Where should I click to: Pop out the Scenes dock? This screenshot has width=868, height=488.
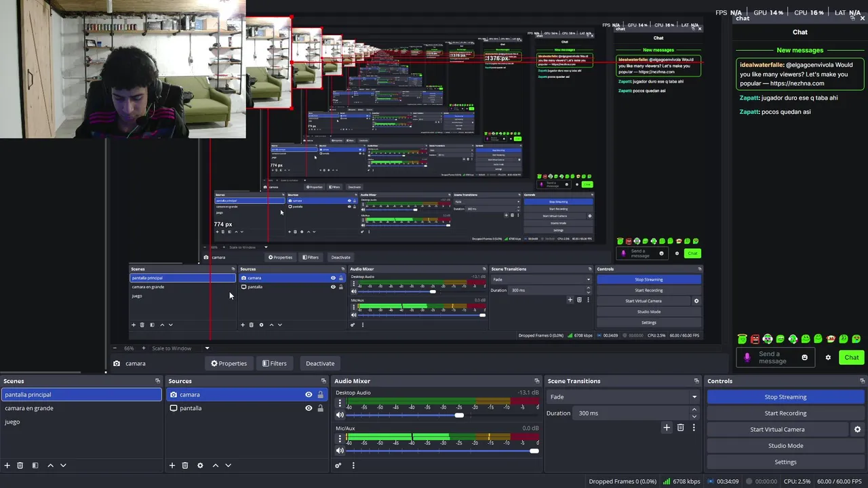(157, 381)
